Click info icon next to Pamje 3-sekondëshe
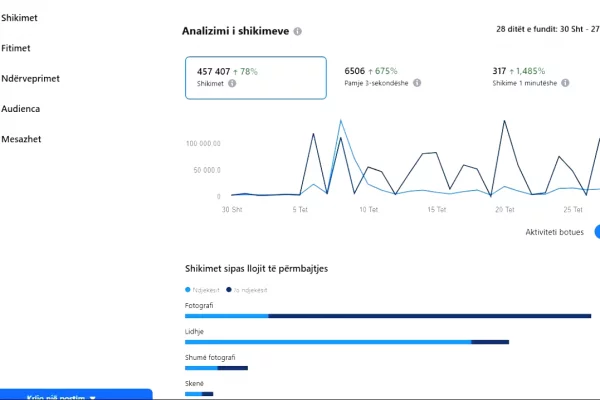 (x=415, y=84)
